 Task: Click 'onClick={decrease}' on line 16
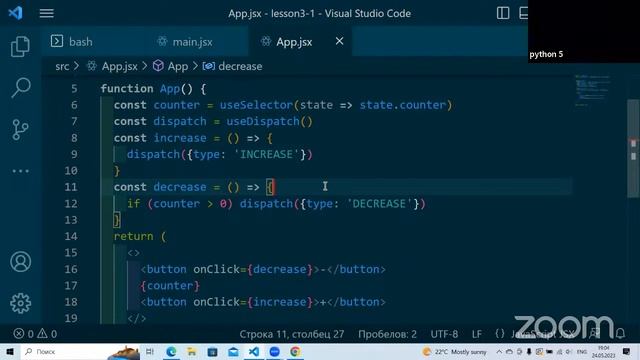(253, 269)
